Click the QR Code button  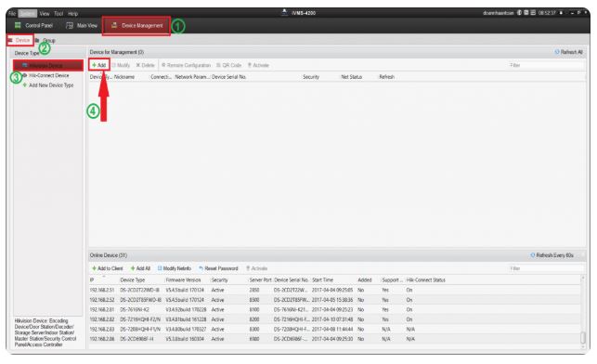(x=228, y=65)
